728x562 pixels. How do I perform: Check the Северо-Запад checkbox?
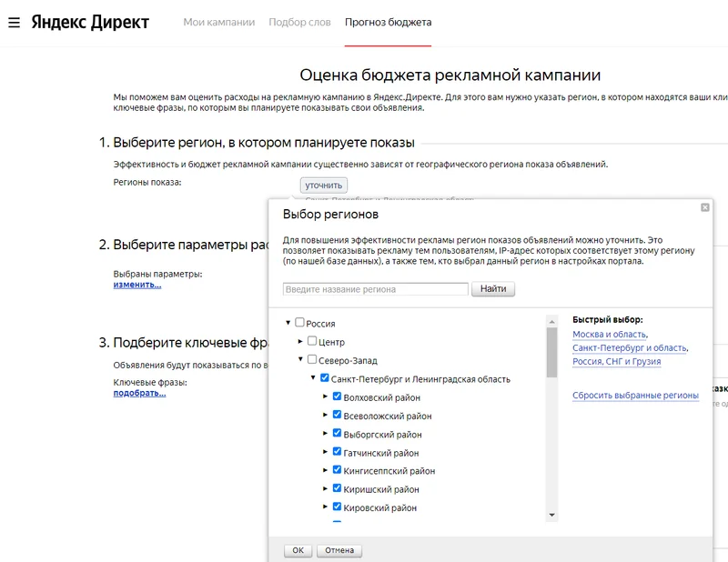pos(312,359)
